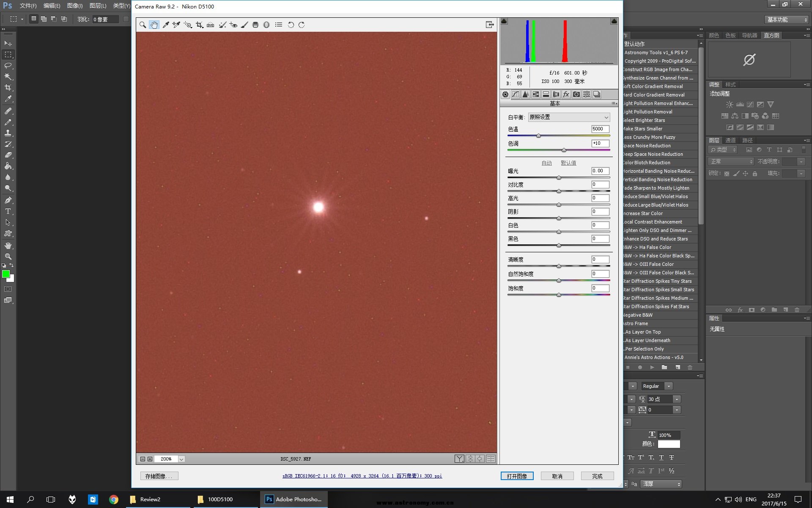
Task: Click the 打开图像 button
Action: pos(517,476)
